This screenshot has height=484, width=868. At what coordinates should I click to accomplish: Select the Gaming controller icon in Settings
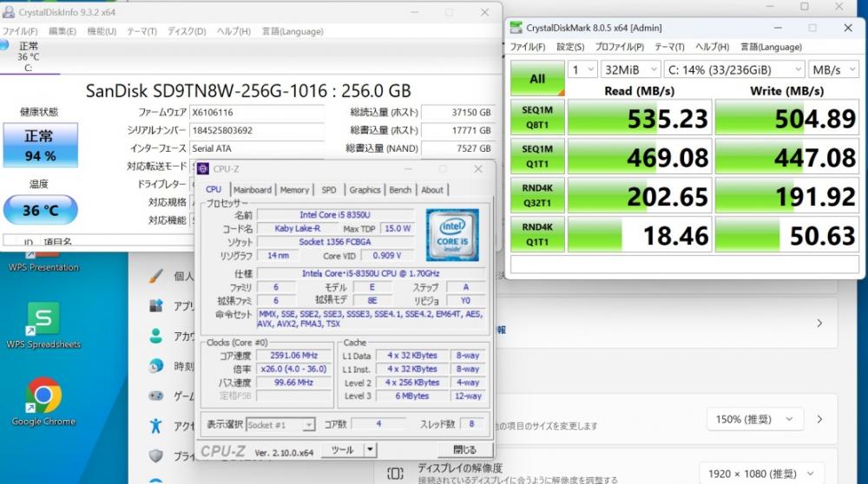point(156,396)
